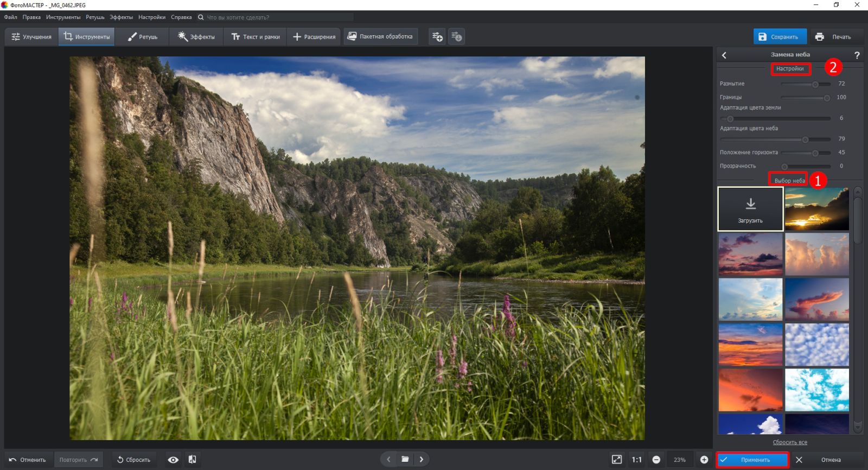Switch to the Ретушь tab

point(142,37)
